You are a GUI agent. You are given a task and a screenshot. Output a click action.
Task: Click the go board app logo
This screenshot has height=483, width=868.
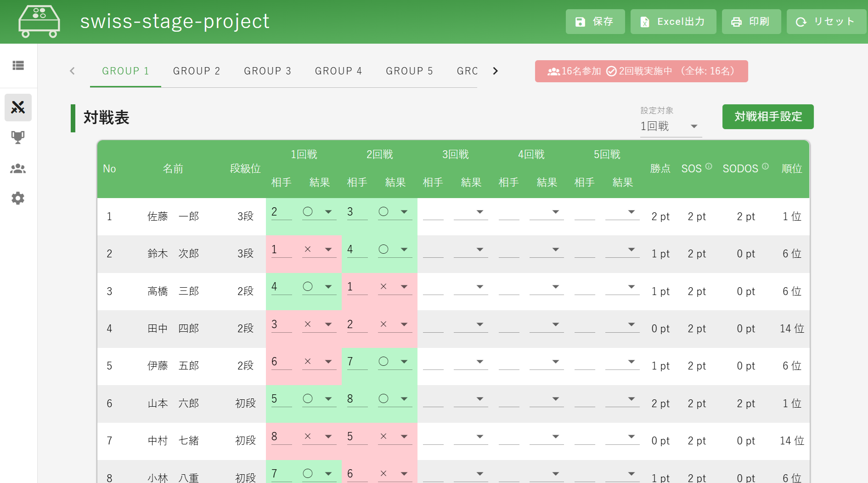click(39, 22)
